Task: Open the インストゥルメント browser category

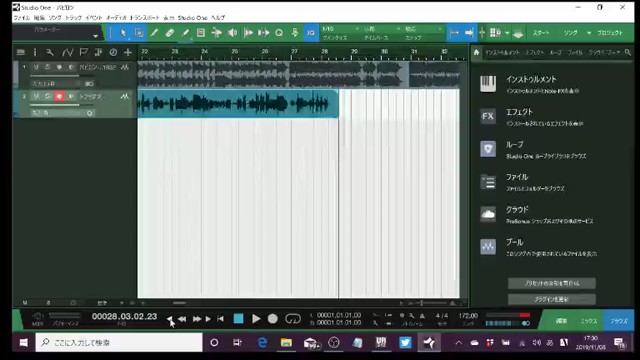Action: click(x=531, y=84)
